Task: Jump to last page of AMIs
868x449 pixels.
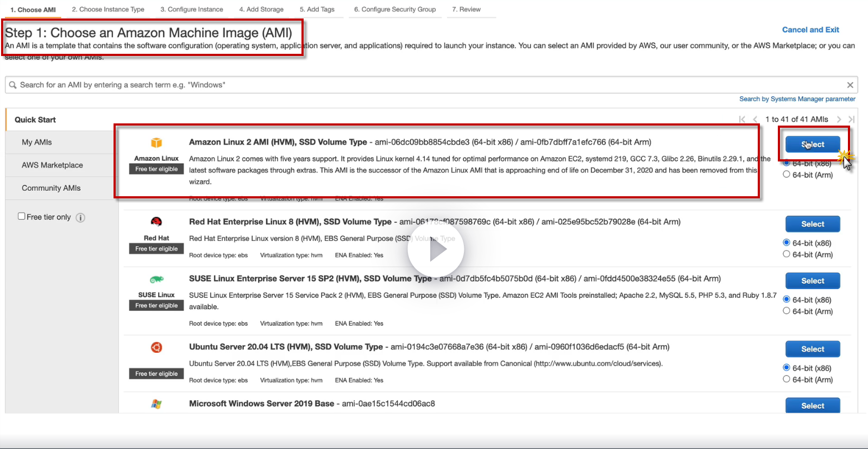Action: (x=851, y=119)
